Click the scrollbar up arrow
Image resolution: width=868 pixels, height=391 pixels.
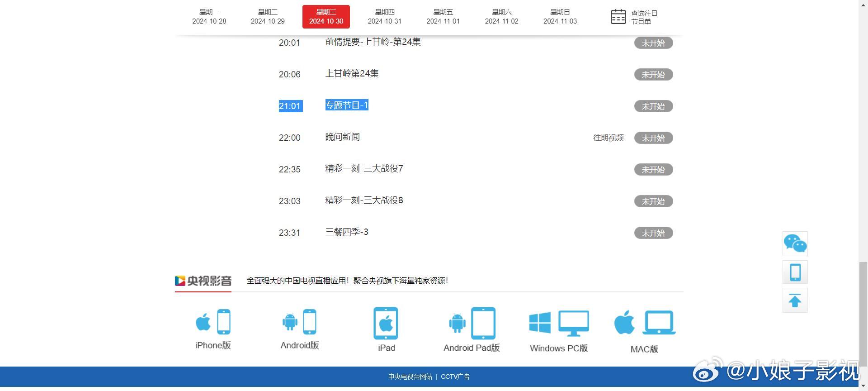coord(863,4)
